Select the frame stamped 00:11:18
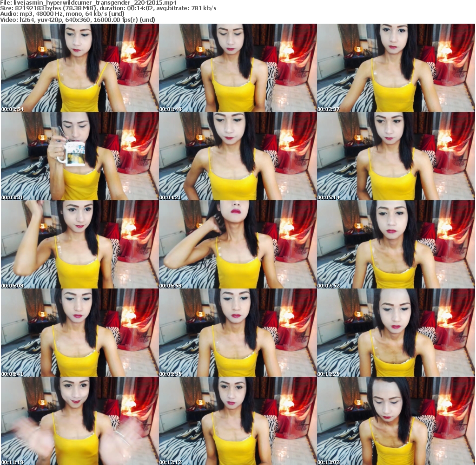Screen dimensions: 476x465 (80, 421)
